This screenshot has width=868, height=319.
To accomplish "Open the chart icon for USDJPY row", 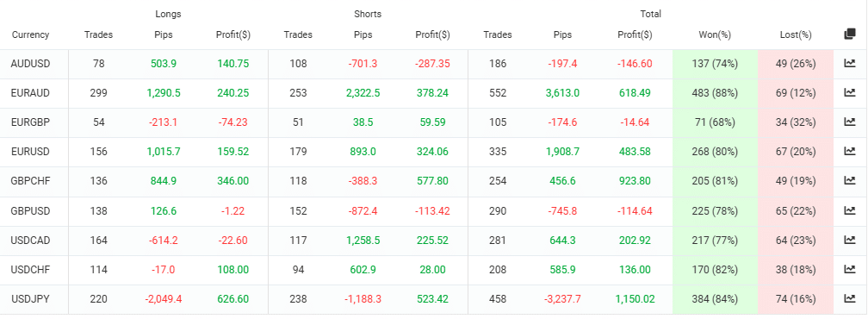I will 849,298.
